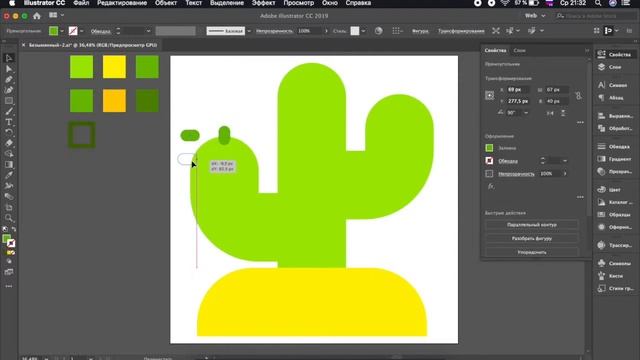Open the Каталог цветов panel in dock
This screenshot has width=640, height=360.
point(615,202)
